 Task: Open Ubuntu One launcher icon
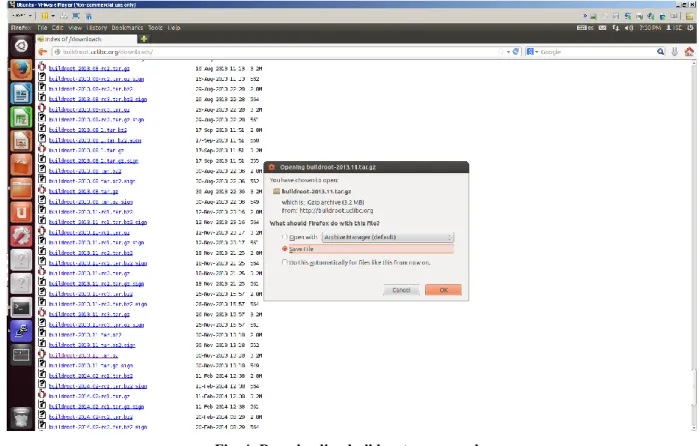[x=21, y=212]
